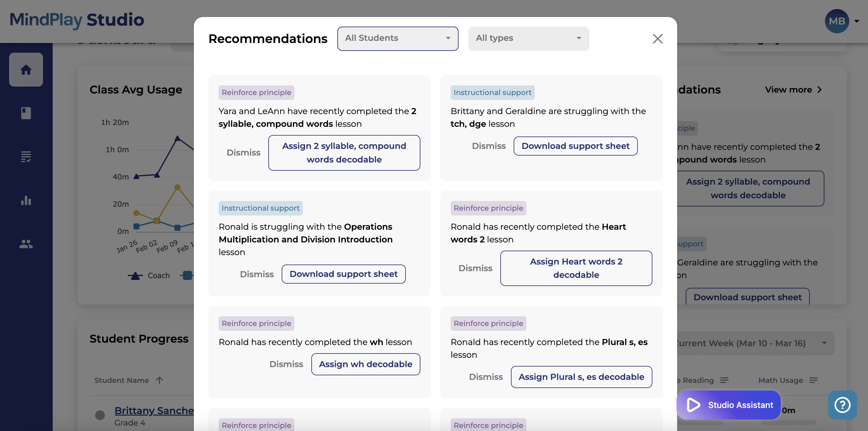Open the students group sidebar icon
Image resolution: width=868 pixels, height=431 pixels.
pyautogui.click(x=26, y=244)
